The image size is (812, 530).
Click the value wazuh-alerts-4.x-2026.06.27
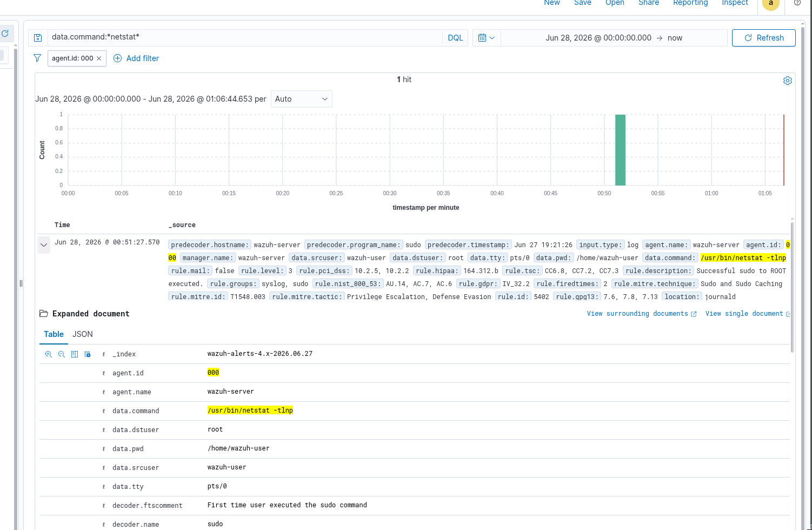(260, 354)
